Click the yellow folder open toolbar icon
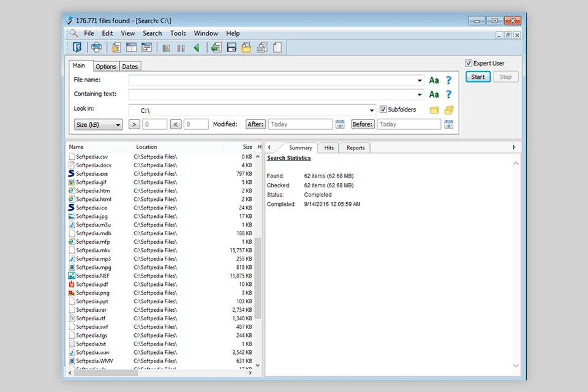This screenshot has height=392, width=588. 246,47
